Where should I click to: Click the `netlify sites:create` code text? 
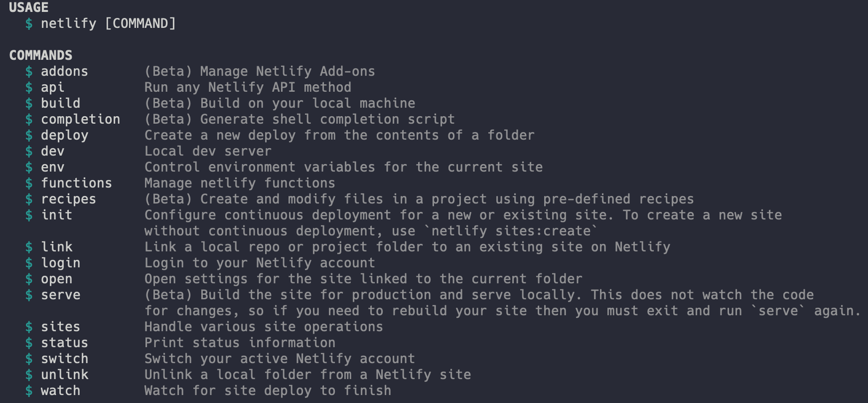511,231
